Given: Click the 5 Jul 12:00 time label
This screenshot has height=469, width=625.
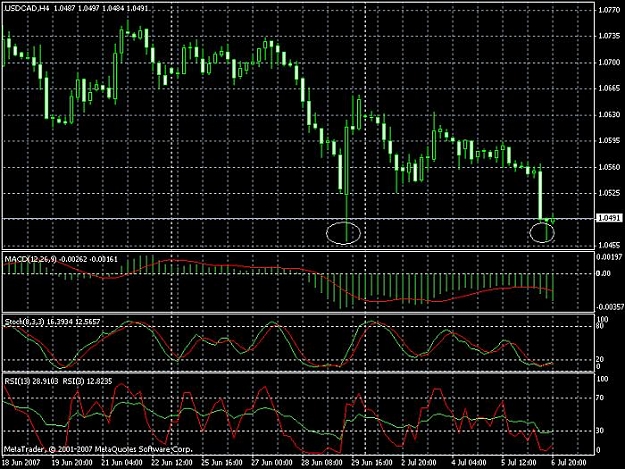Looking at the screenshot, I should (519, 463).
